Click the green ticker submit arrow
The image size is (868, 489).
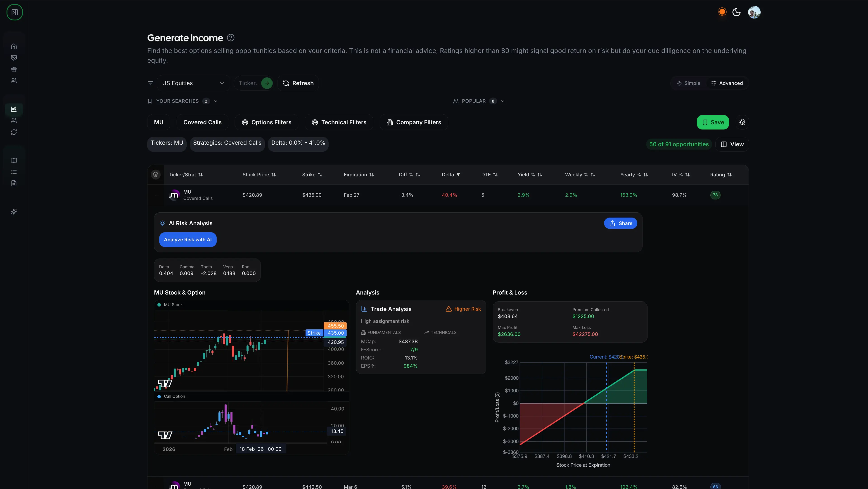pos(267,83)
